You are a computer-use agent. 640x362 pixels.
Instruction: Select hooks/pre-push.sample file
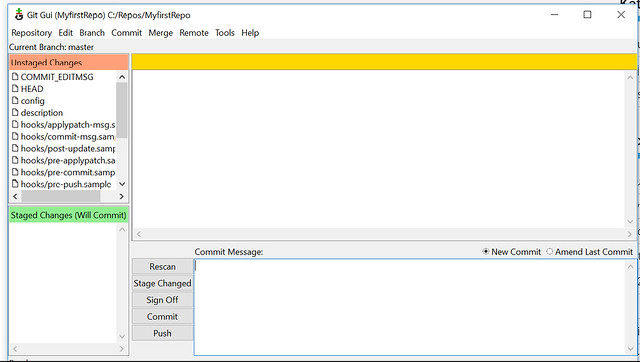pyautogui.click(x=66, y=184)
